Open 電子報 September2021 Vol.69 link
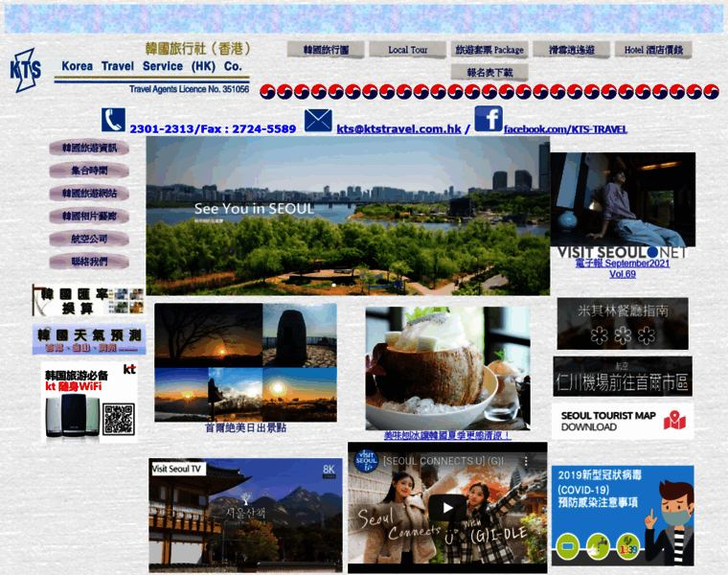The height and width of the screenshot is (575, 728). point(623,268)
